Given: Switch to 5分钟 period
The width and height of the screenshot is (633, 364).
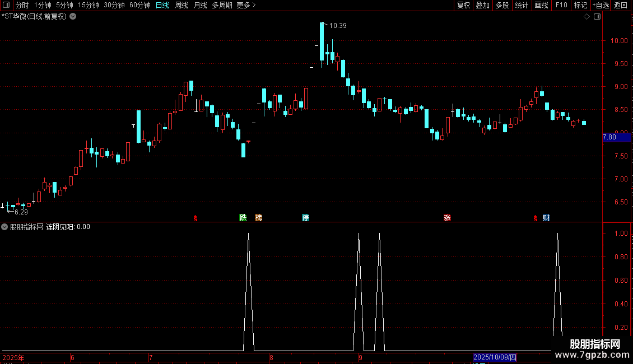Looking at the screenshot, I should (64, 5).
